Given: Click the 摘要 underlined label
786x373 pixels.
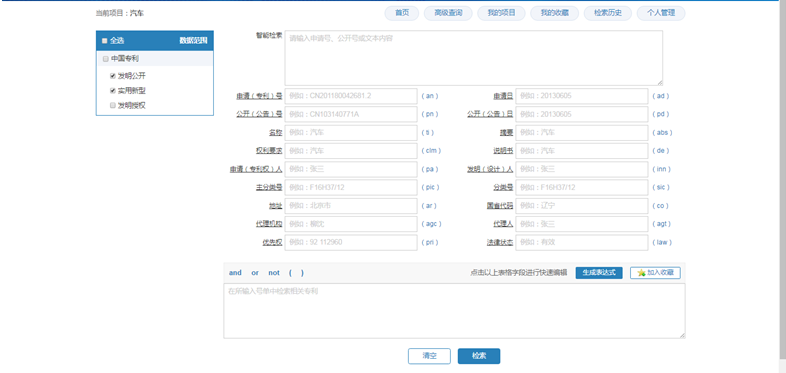Looking at the screenshot, I should coord(506,133).
